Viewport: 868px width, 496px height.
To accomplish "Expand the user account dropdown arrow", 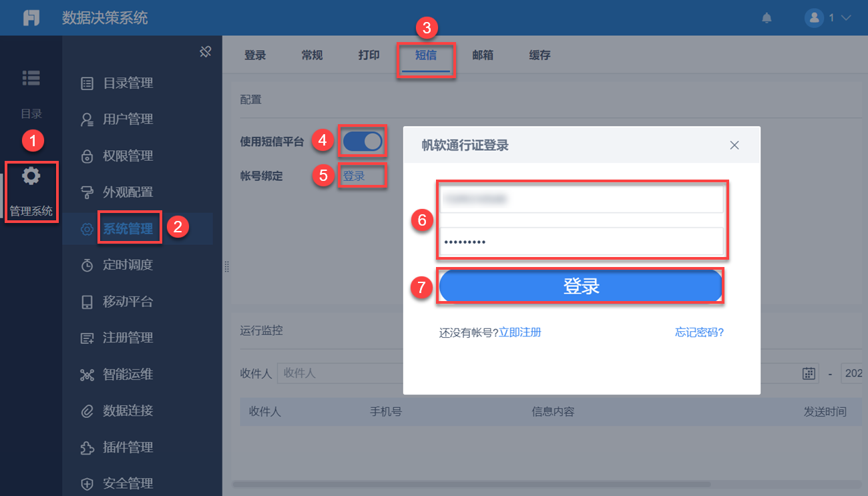I will pyautogui.click(x=846, y=18).
